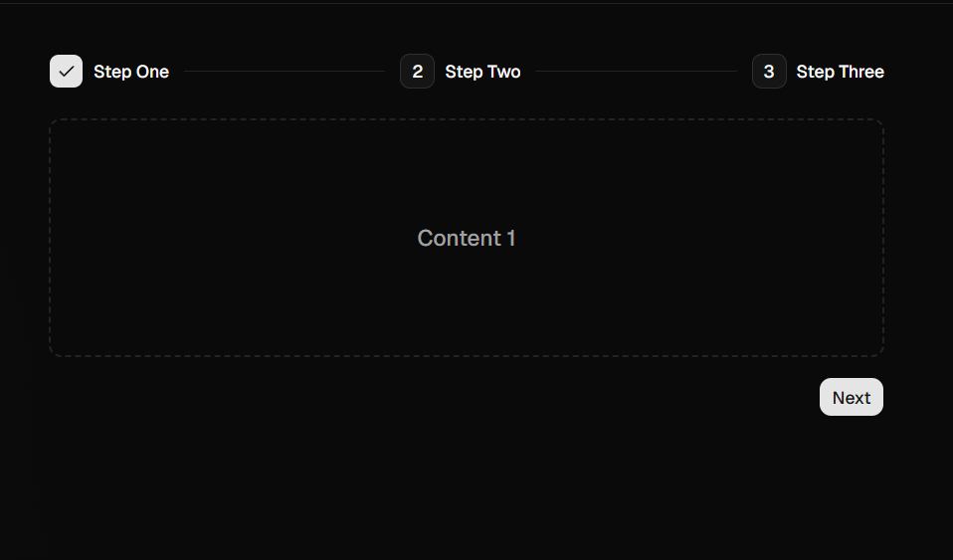Click empty space inside the dashed content panel
The image size is (953, 560).
point(243,182)
